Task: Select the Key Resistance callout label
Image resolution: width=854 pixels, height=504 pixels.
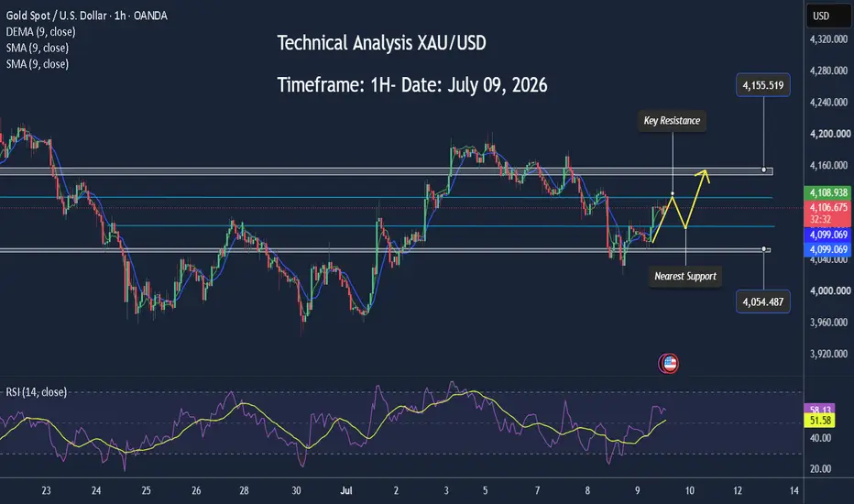Action: tap(672, 121)
